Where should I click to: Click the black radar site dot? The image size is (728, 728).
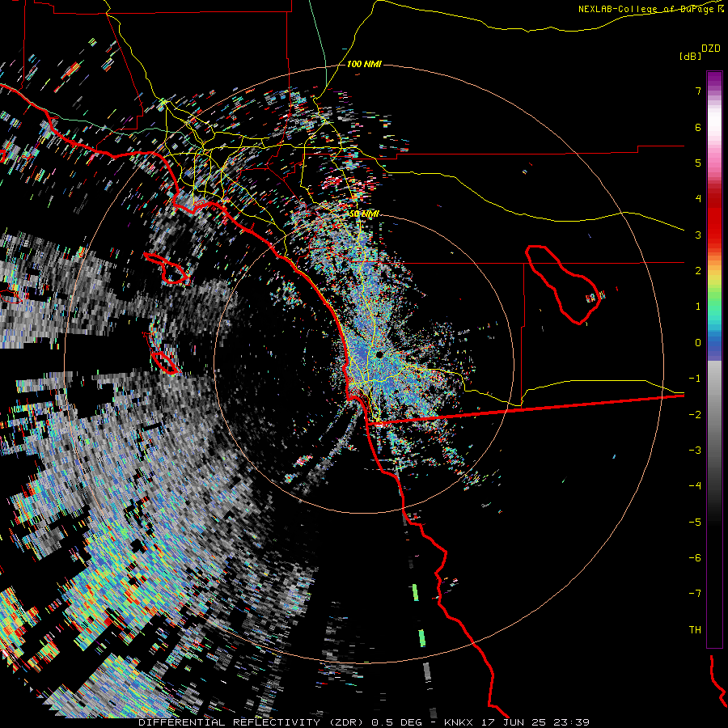pos(379,355)
